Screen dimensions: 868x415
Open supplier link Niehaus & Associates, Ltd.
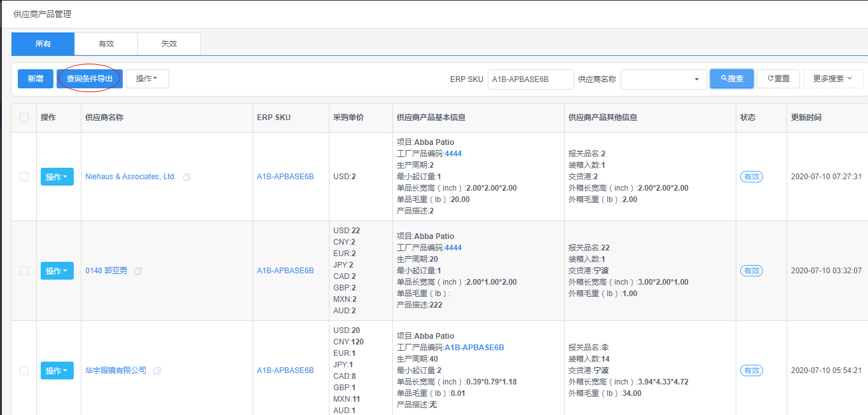coord(130,177)
